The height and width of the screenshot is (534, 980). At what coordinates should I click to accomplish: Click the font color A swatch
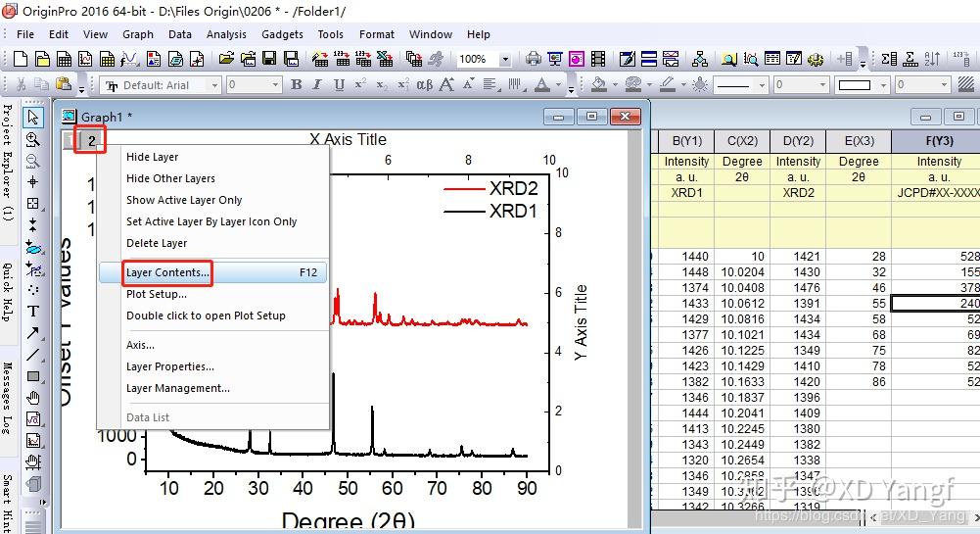click(x=542, y=84)
